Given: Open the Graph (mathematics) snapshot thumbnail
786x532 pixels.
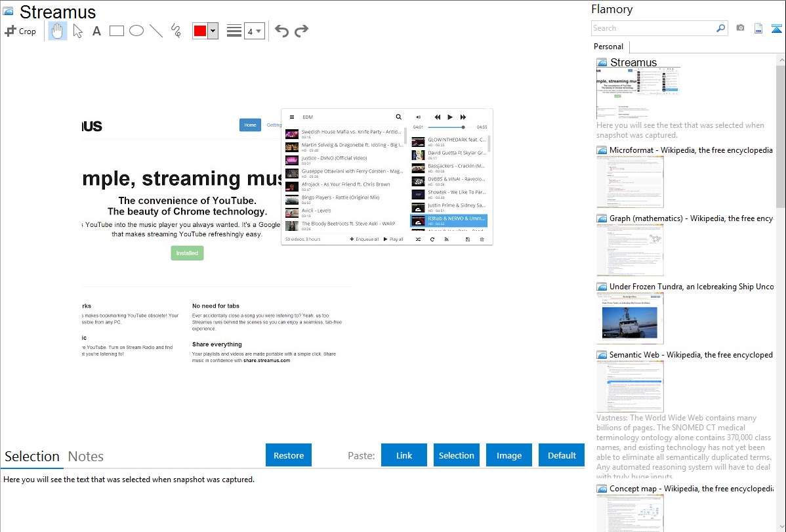Looking at the screenshot, I should (x=630, y=250).
